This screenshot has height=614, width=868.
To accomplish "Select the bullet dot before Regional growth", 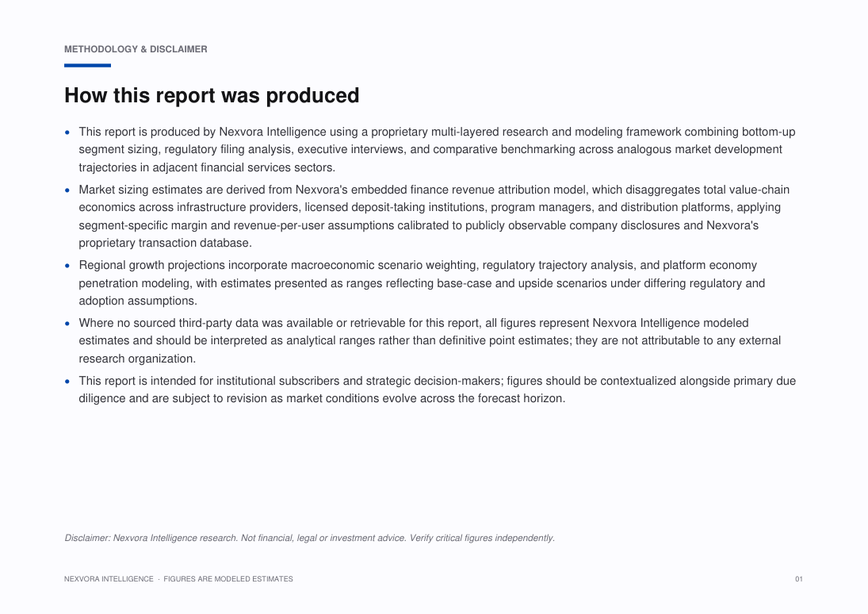I will (67, 266).
